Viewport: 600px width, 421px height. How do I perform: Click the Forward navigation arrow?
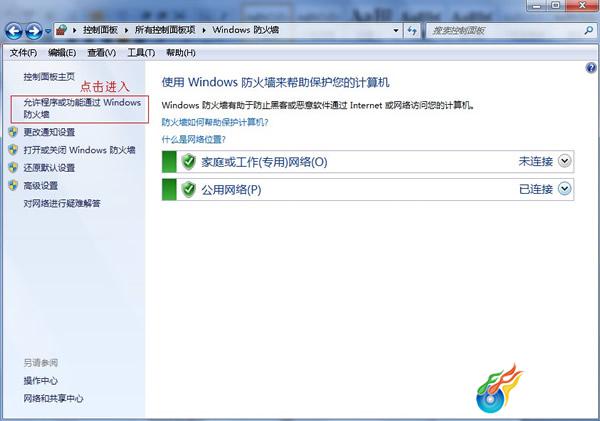click(x=34, y=31)
